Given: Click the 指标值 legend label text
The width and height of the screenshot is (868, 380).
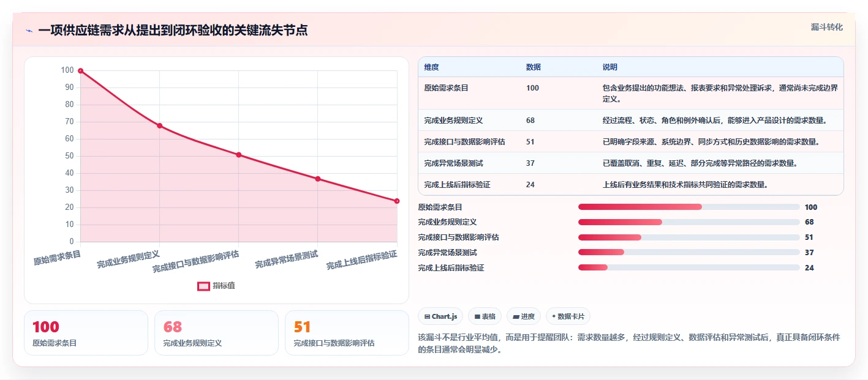Looking at the screenshot, I should click(224, 286).
